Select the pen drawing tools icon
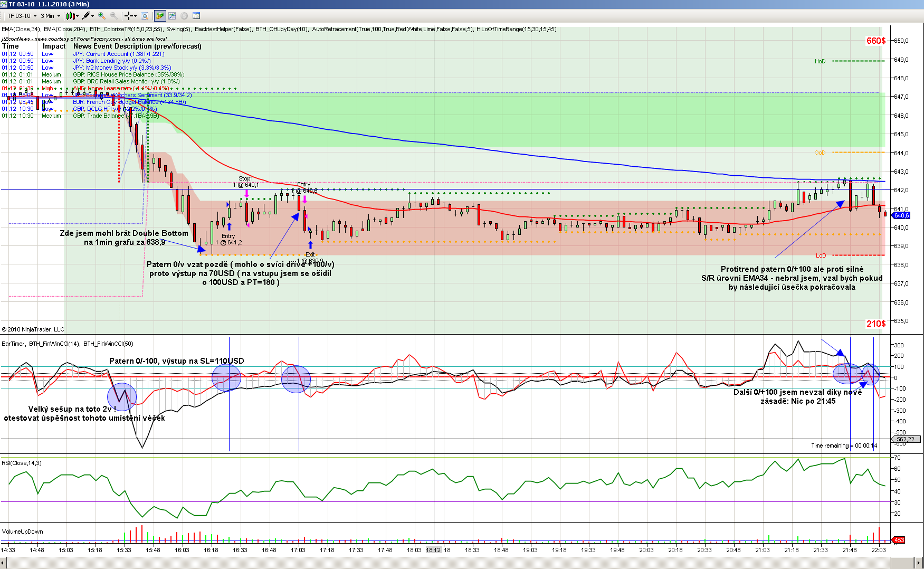 85,16
